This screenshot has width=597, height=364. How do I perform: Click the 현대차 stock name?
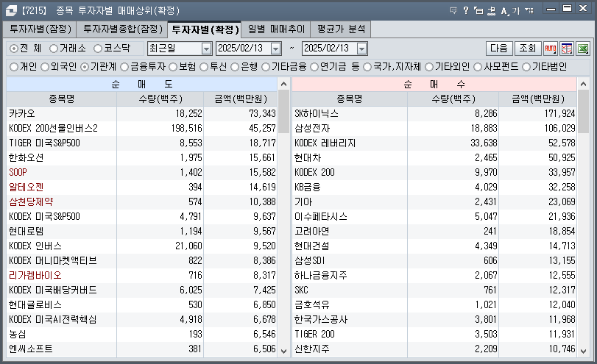click(x=308, y=157)
